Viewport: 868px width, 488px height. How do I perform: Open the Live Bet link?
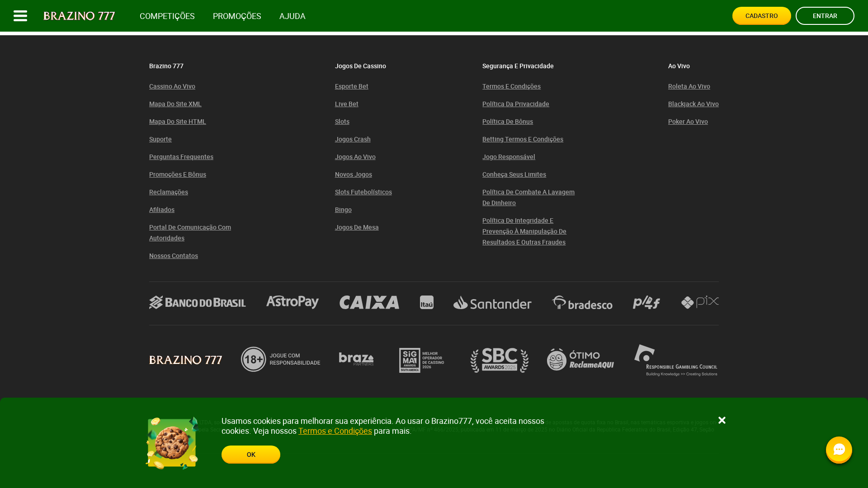(347, 104)
